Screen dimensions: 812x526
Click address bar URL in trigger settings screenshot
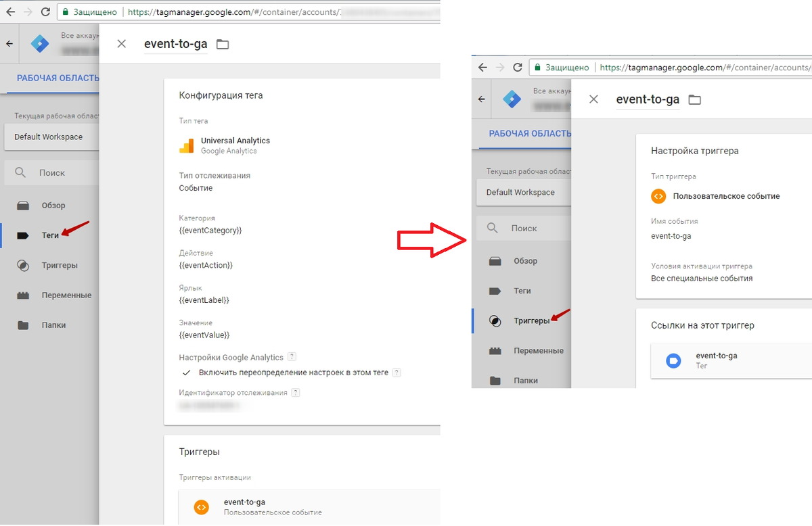704,68
